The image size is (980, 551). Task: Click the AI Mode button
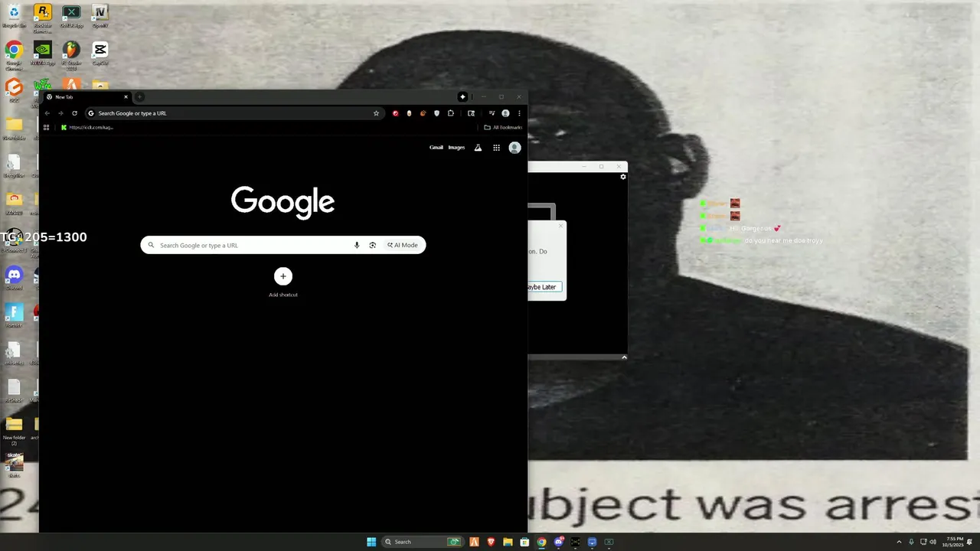[x=403, y=245]
